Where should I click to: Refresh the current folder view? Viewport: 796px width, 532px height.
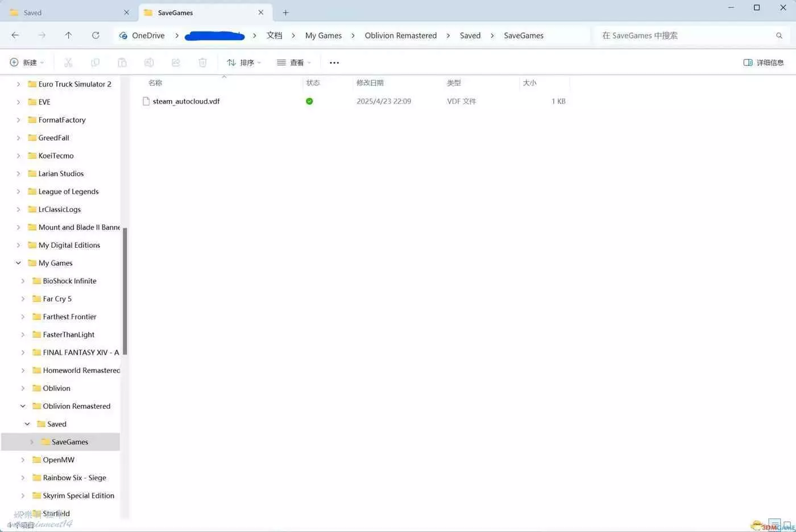[x=96, y=35]
